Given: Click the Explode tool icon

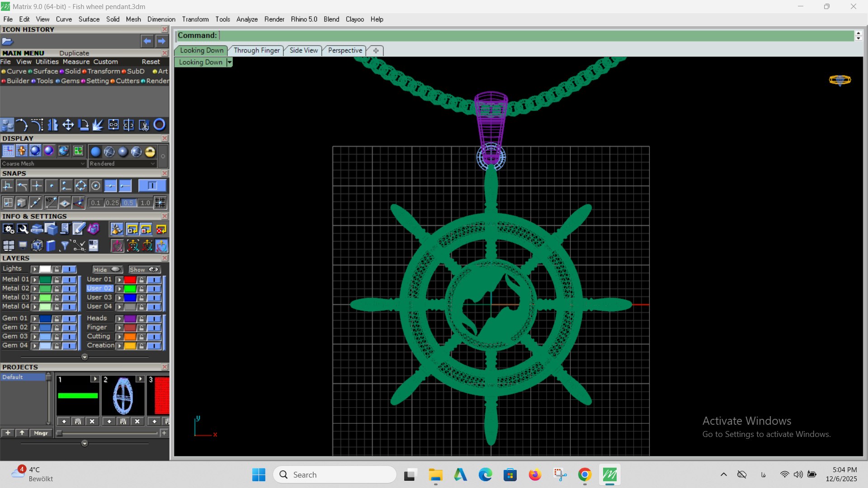Looking at the screenshot, I should (98, 125).
